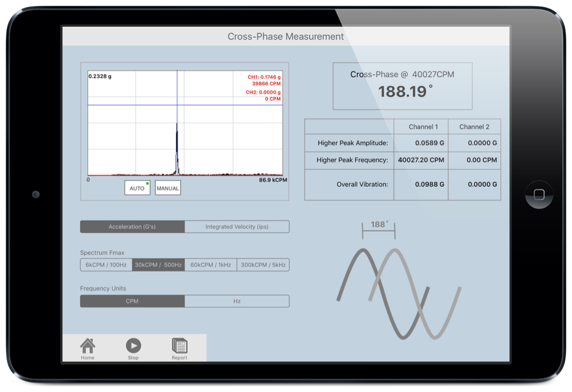
Task: Select 60kCPM / 1kHz spectrum range
Action: pyautogui.click(x=210, y=265)
